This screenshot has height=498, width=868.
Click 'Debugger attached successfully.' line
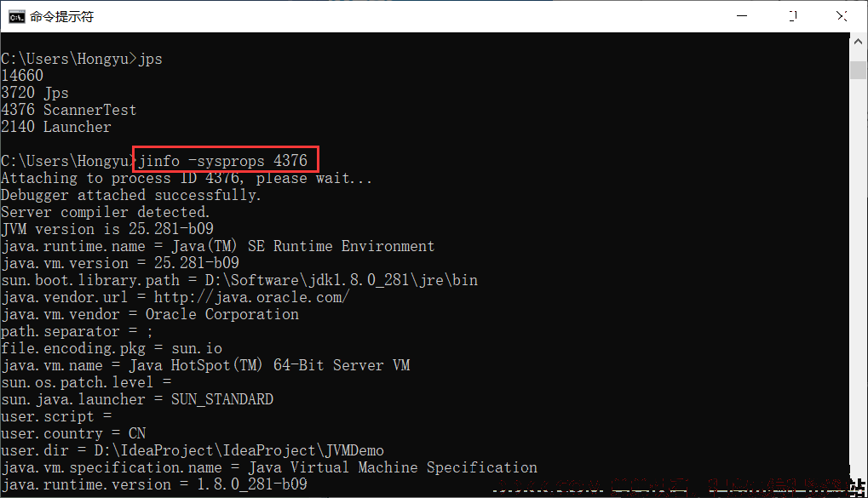point(130,195)
